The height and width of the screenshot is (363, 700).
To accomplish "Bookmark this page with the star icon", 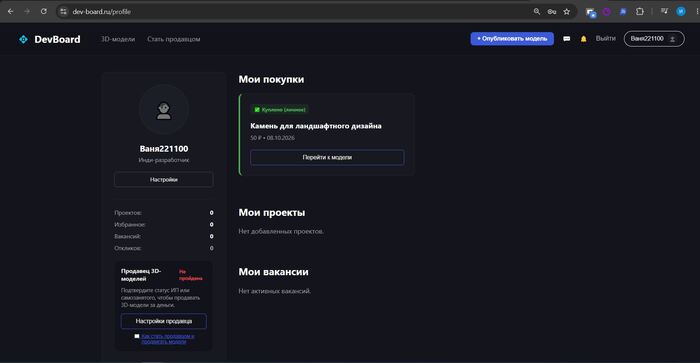I will 567,12.
